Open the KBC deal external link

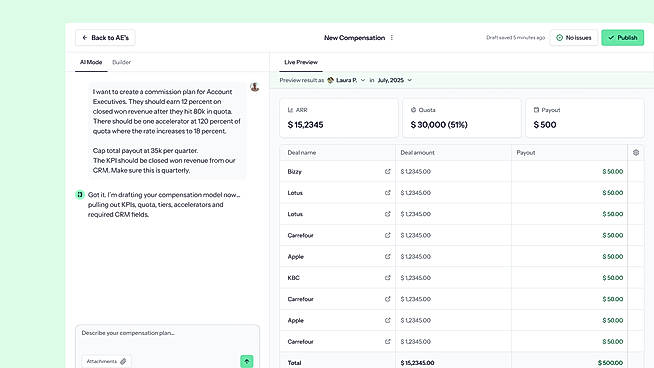click(x=387, y=278)
